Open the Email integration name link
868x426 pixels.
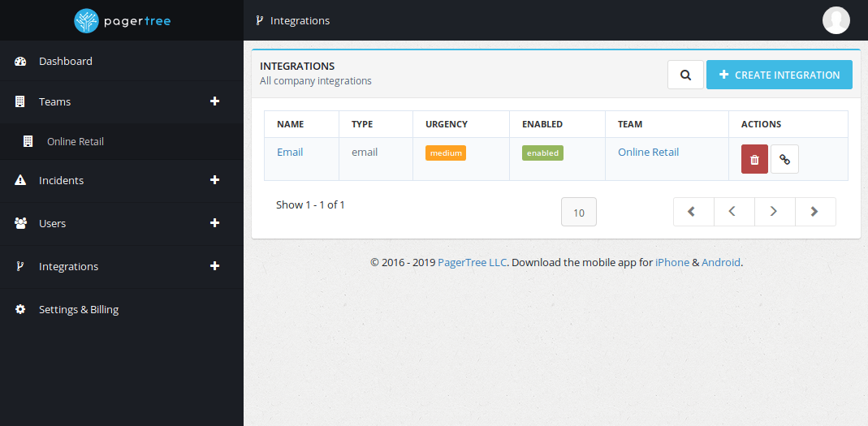tap(290, 152)
